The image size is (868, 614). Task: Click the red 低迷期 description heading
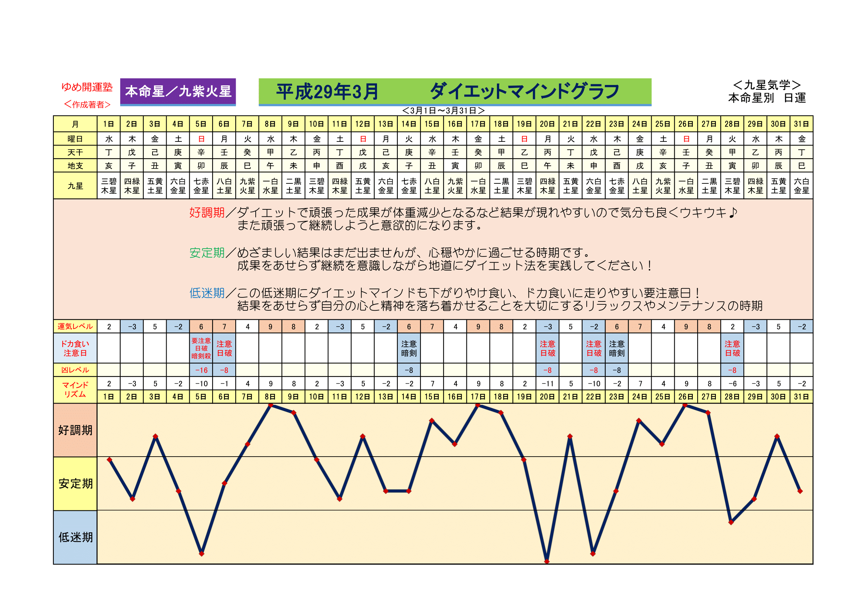(207, 293)
